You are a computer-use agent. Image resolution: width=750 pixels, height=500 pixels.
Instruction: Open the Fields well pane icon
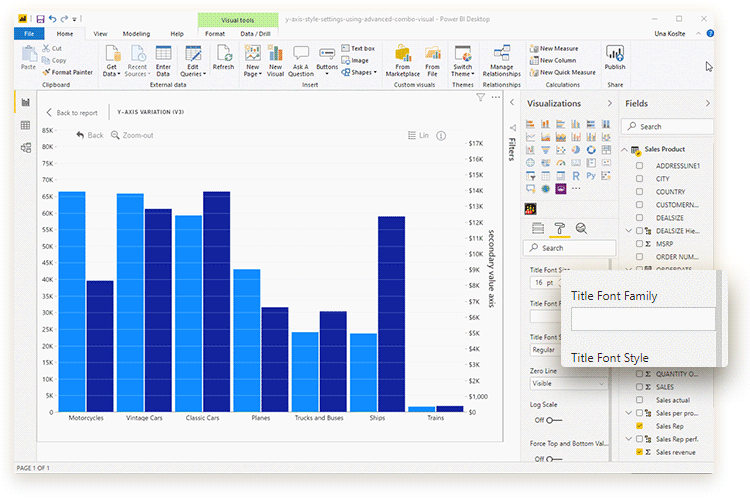click(538, 228)
